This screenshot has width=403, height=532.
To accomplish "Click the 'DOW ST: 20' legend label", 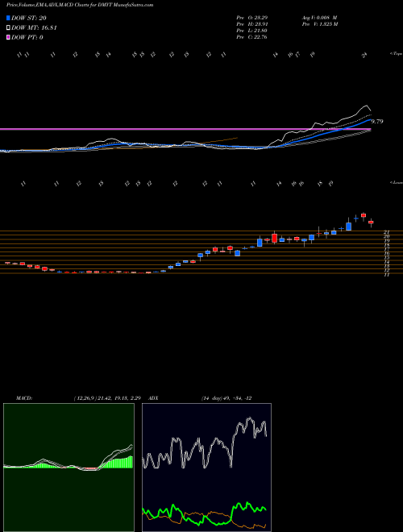I will pyautogui.click(x=29, y=19).
